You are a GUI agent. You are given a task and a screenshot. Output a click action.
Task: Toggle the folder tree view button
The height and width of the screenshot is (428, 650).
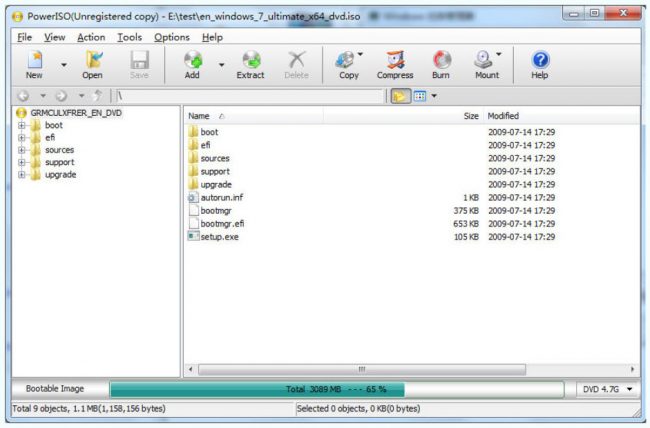click(x=400, y=96)
